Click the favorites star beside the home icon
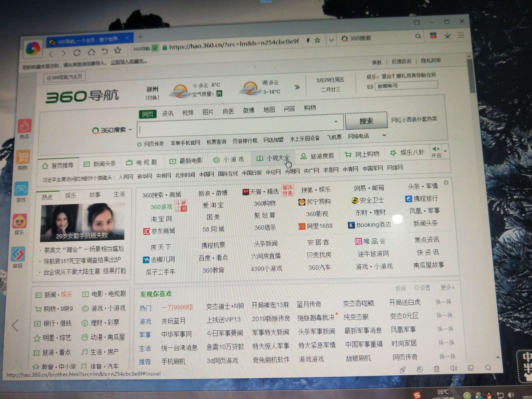 [x=118, y=50]
